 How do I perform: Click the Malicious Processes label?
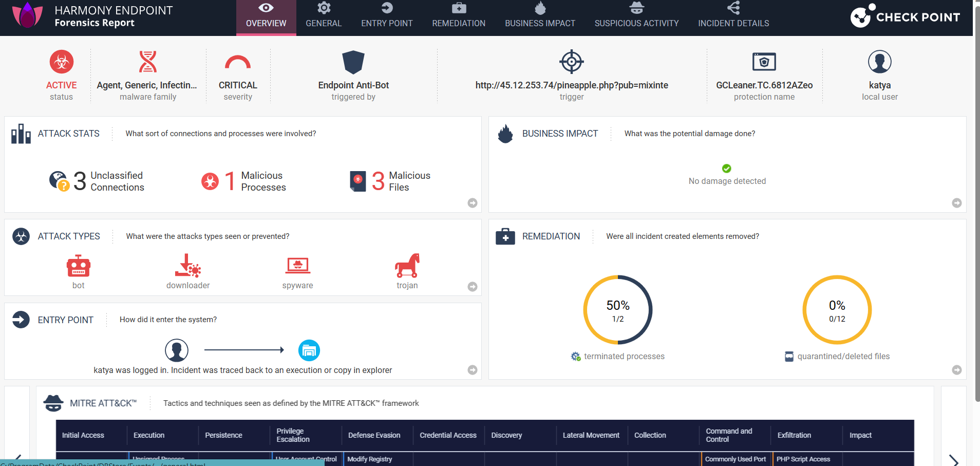(x=263, y=181)
